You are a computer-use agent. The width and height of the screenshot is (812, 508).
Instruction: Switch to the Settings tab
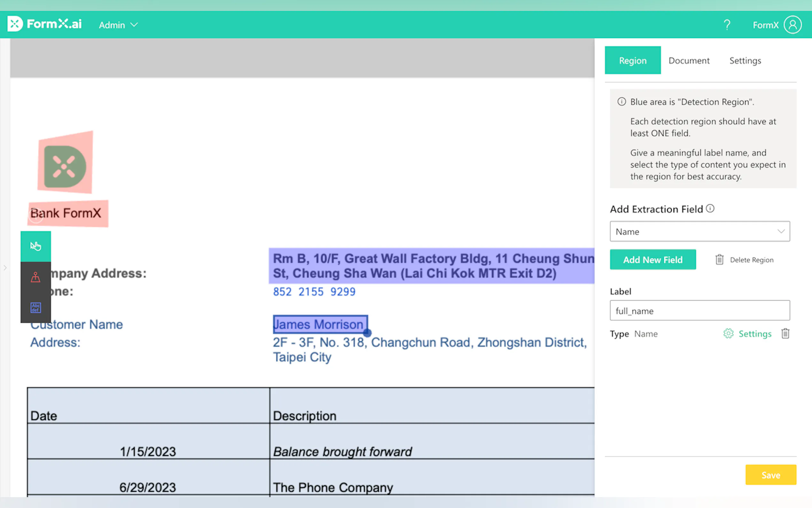(745, 60)
